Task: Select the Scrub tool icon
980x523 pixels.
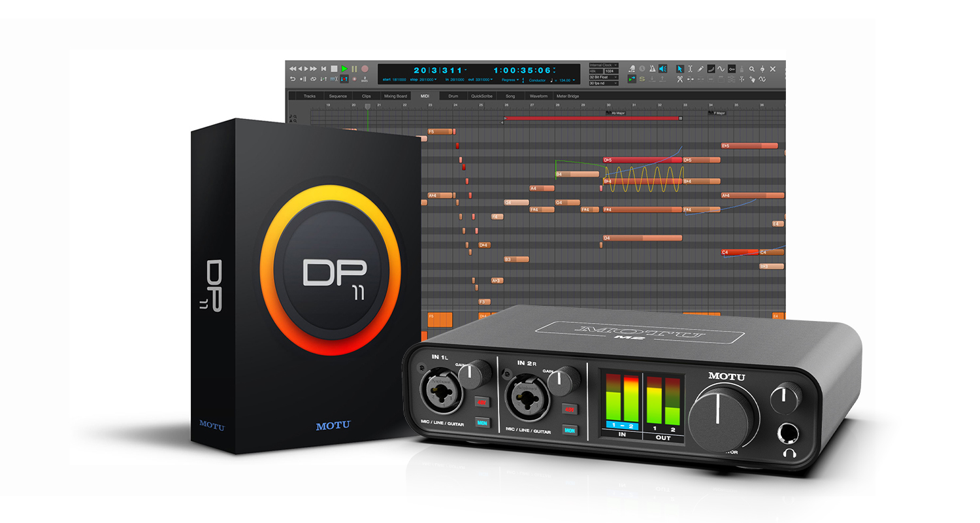Action: coord(762,69)
